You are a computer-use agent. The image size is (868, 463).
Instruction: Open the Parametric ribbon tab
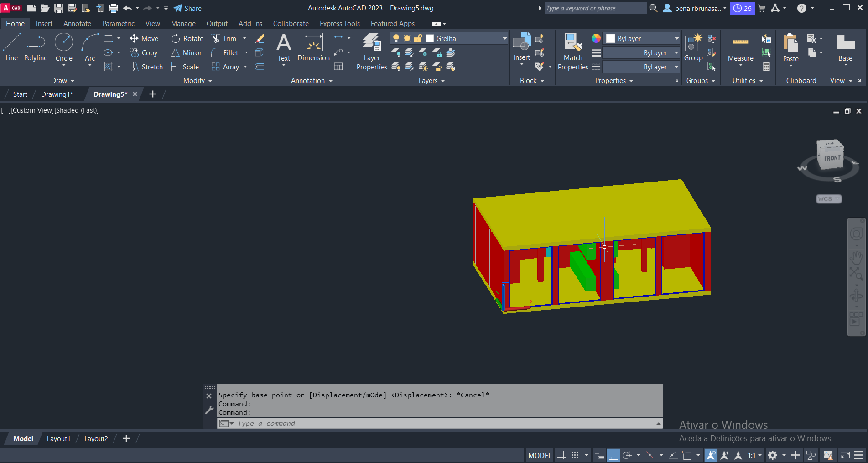119,24
